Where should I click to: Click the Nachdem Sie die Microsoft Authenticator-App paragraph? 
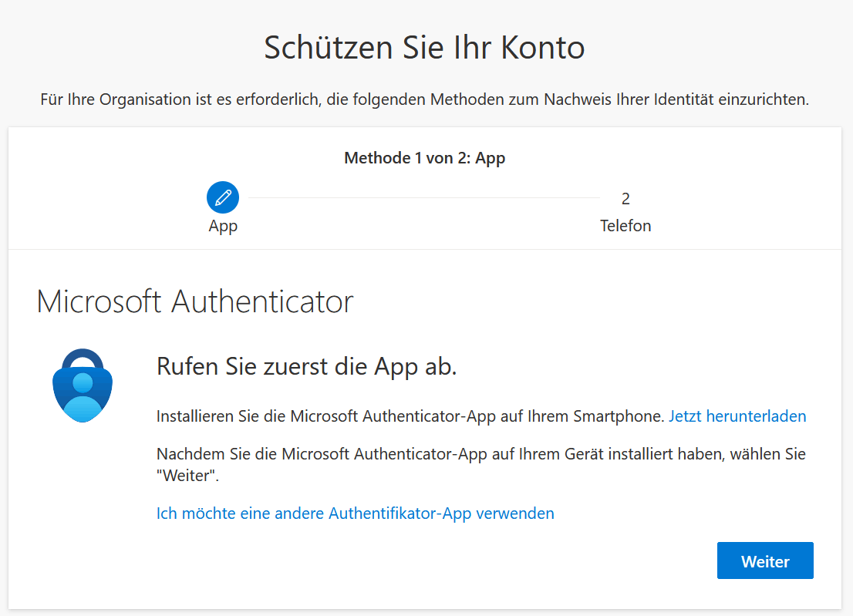(x=481, y=465)
